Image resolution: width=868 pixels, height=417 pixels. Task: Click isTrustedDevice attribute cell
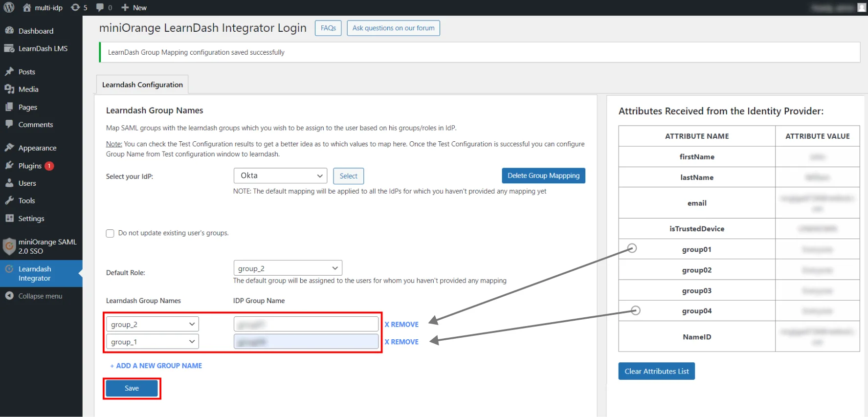(697, 229)
